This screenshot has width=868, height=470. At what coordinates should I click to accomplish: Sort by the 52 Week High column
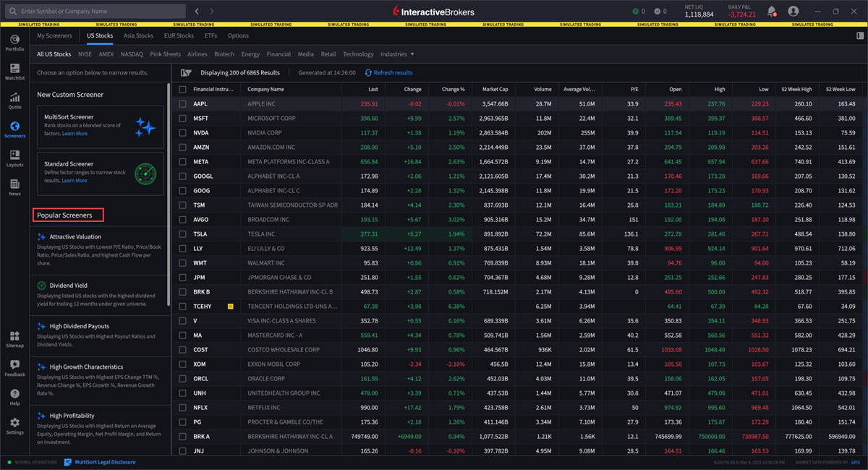[x=796, y=90]
